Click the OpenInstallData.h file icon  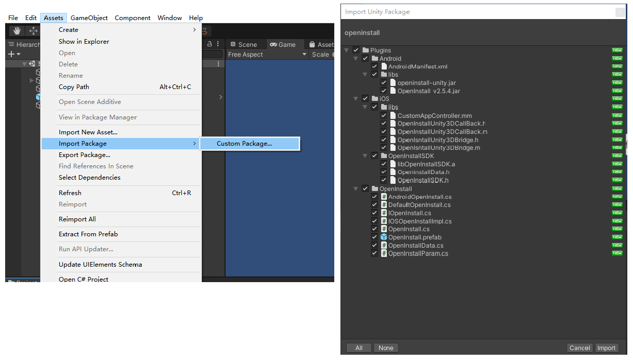coord(393,172)
